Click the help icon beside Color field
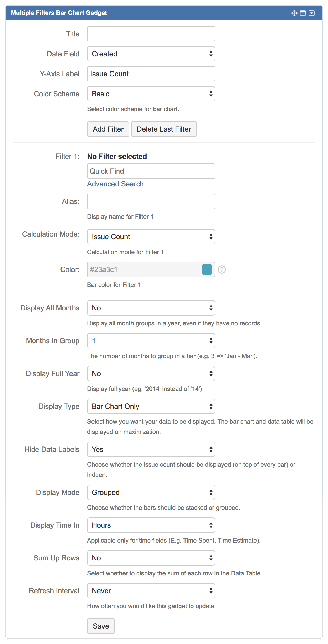This screenshot has height=644, width=328. 222,269
